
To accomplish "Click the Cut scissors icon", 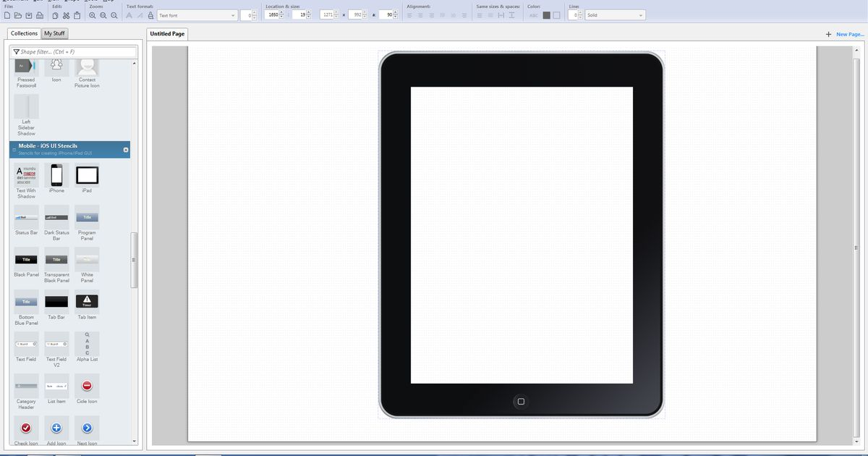I will [x=67, y=15].
